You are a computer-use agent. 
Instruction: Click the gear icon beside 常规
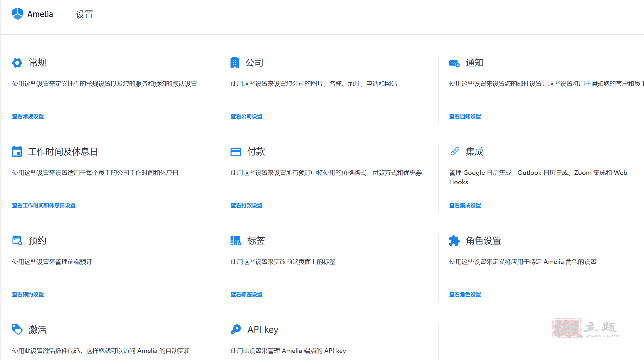pyautogui.click(x=17, y=63)
